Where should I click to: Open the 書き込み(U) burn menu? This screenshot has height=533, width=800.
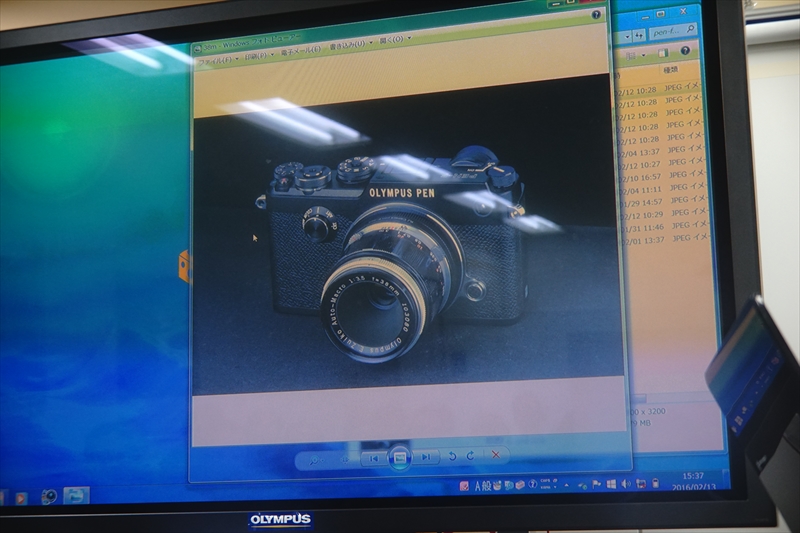(351, 44)
